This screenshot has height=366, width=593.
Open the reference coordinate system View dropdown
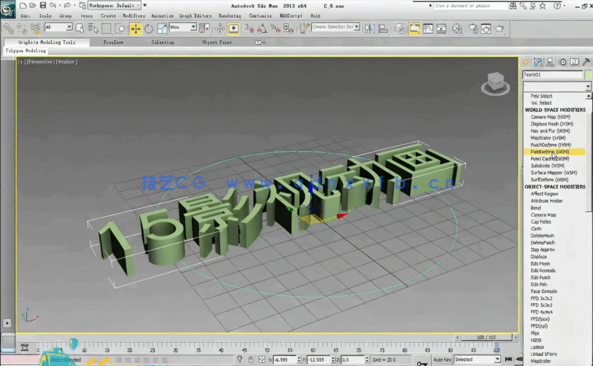click(183, 27)
